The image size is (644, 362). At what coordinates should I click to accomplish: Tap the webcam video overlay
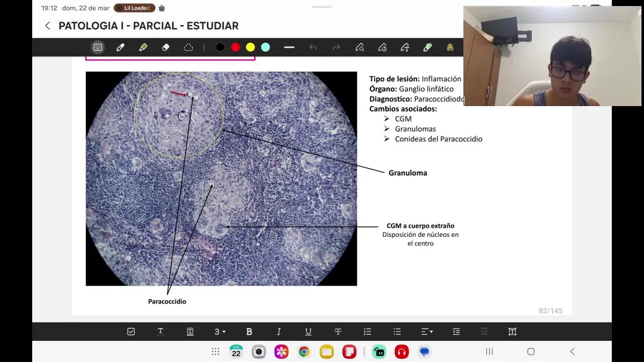click(x=552, y=56)
